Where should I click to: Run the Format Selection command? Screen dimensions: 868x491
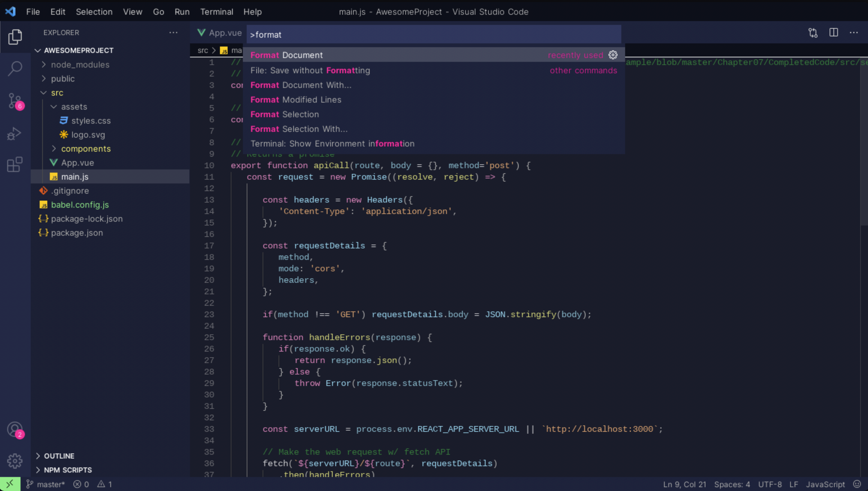tap(285, 114)
